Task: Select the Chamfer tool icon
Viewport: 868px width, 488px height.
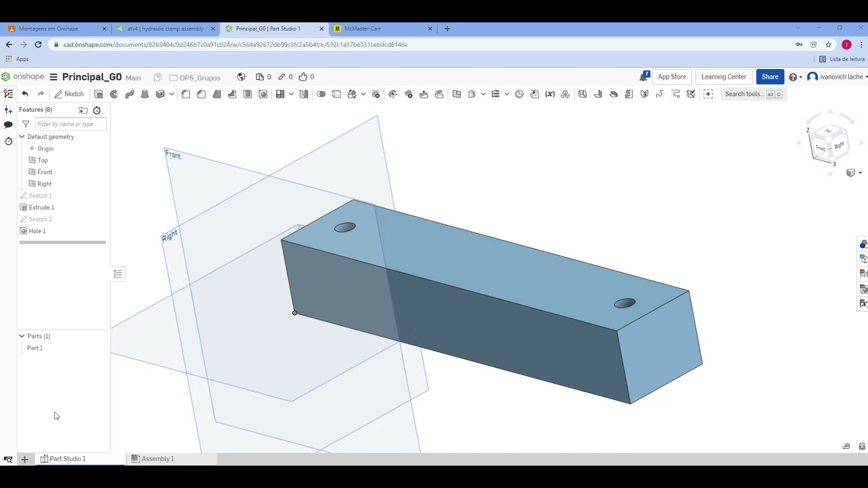Action: 201,94
